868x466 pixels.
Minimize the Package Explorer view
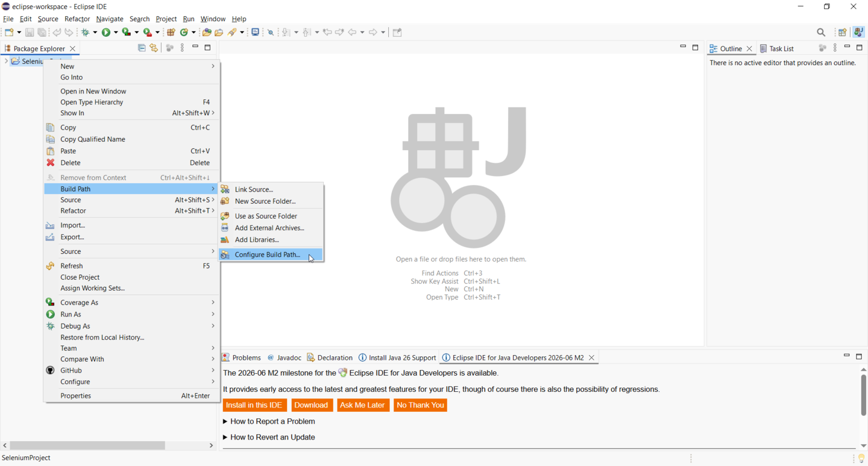click(195, 46)
